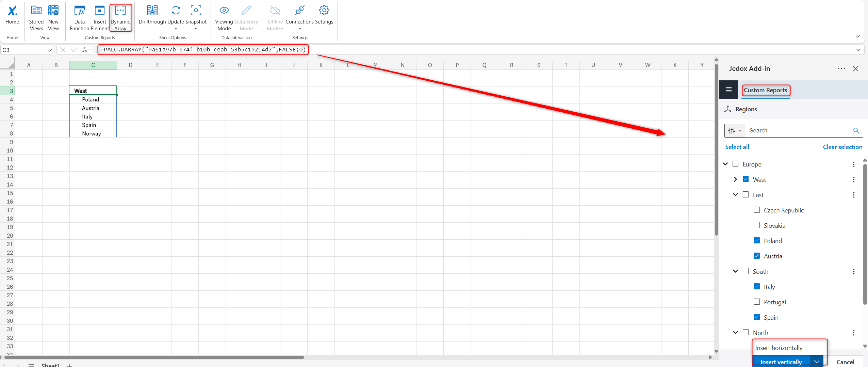The image size is (868, 367).
Task: Click the Clear selection link
Action: (x=842, y=147)
